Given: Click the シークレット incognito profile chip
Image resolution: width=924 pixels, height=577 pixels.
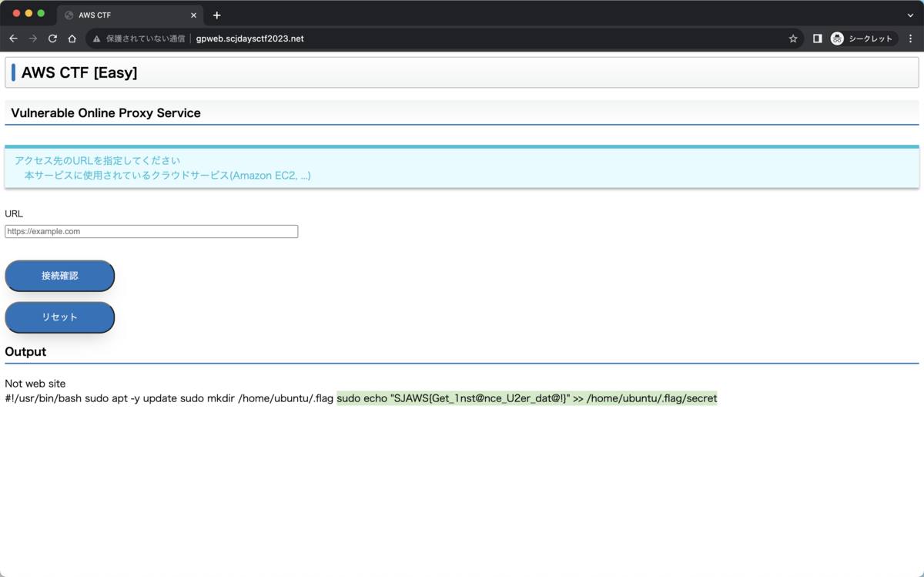Looking at the screenshot, I should (x=863, y=39).
